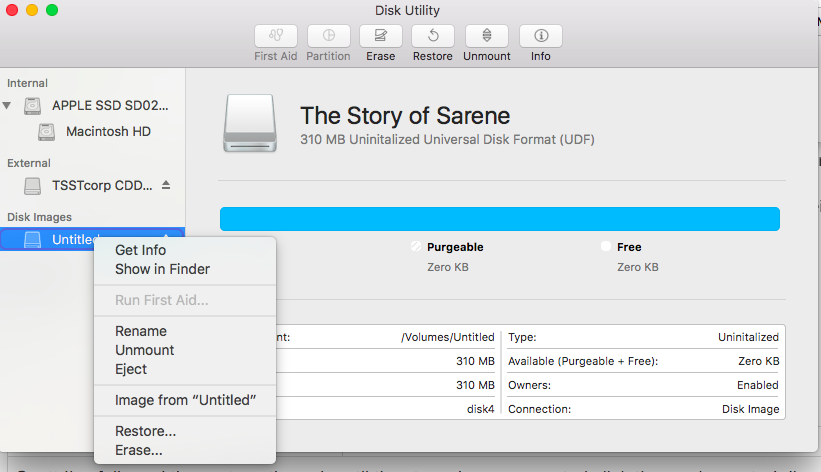Image resolution: width=821 pixels, height=472 pixels.
Task: Click the blue disk usage bar
Action: [499, 219]
